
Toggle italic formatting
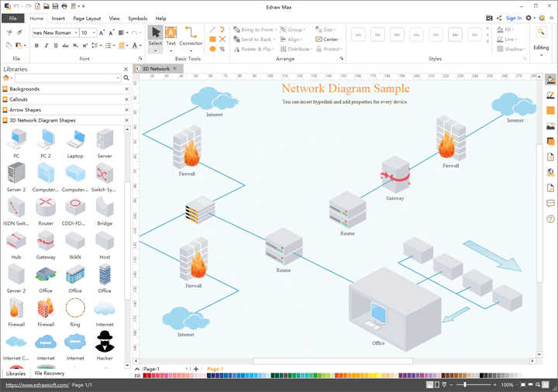(x=46, y=46)
